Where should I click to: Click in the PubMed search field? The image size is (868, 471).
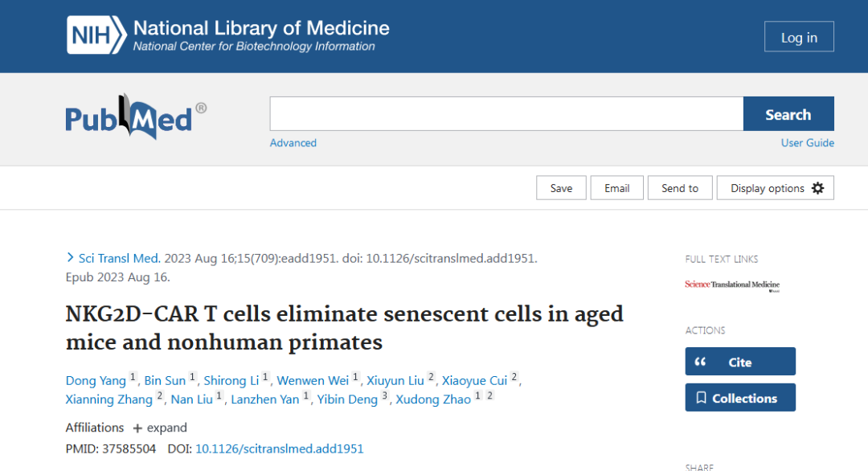[506, 114]
